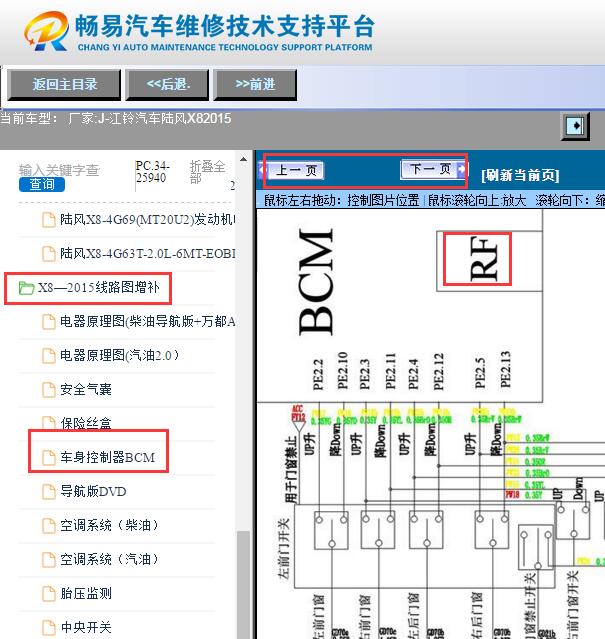Open 电器原理图(汽油2.0) item

(x=119, y=355)
